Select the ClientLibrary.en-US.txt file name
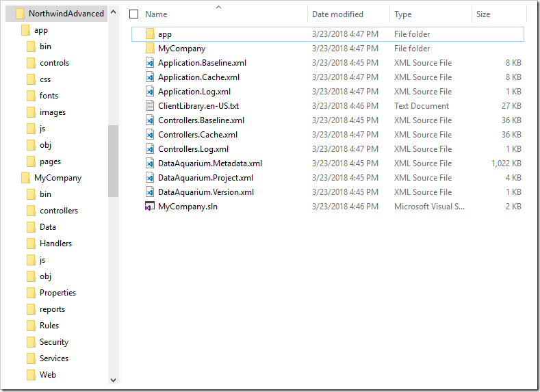 [x=198, y=105]
